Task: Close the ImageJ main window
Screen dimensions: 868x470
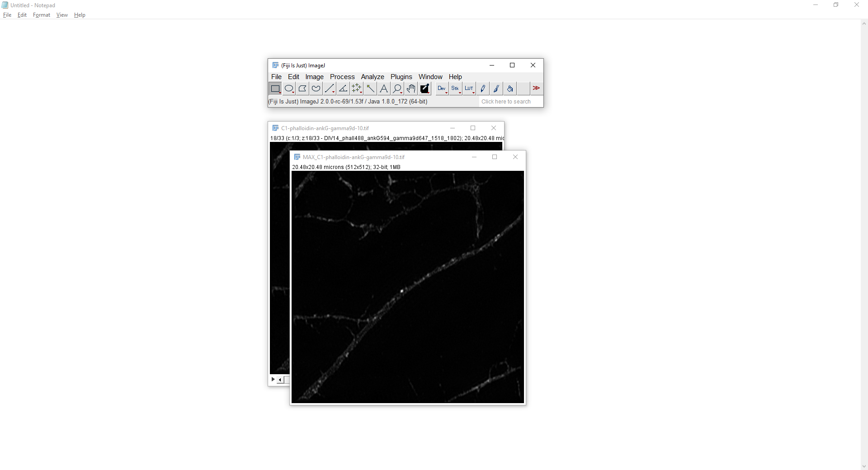Action: pyautogui.click(x=533, y=66)
